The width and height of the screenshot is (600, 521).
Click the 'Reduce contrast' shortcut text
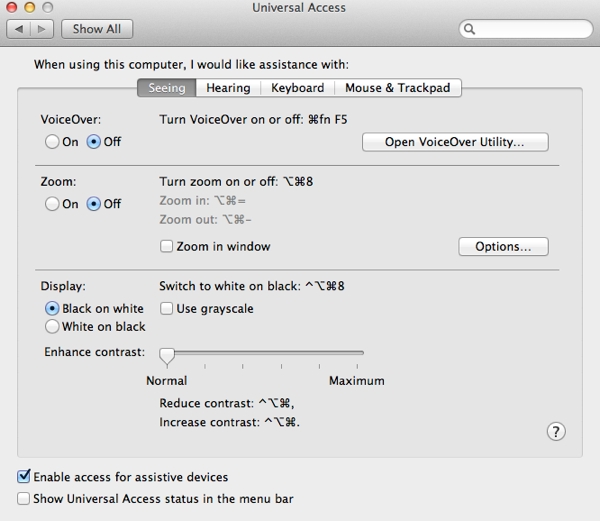click(227, 403)
